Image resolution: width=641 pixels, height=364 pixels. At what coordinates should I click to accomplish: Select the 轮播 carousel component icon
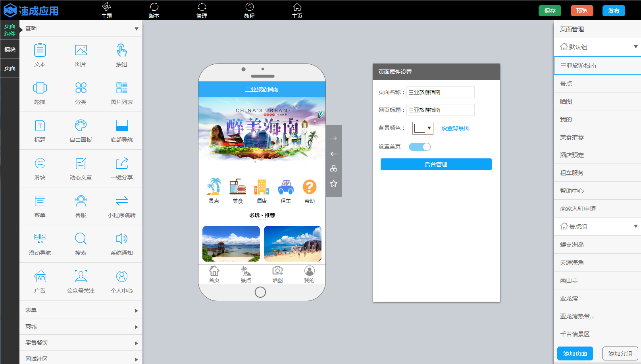tap(40, 88)
